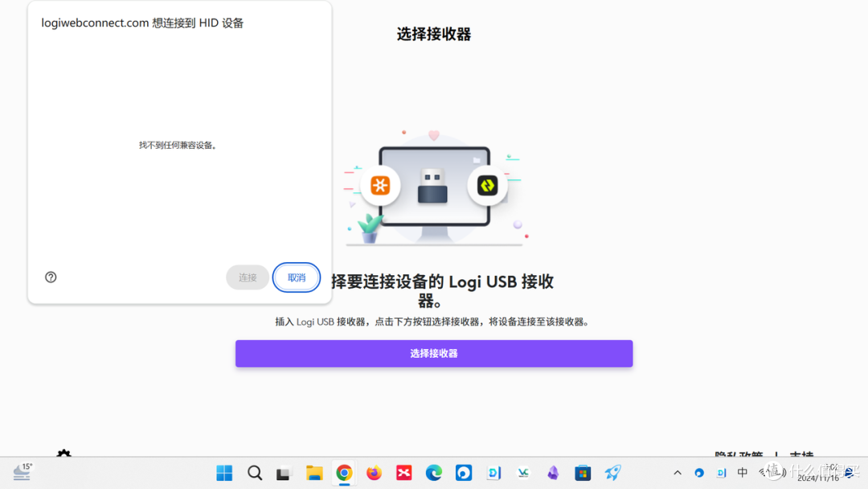Click dialog title logiwebconnect.com 想连接到 HID 设备

[142, 23]
